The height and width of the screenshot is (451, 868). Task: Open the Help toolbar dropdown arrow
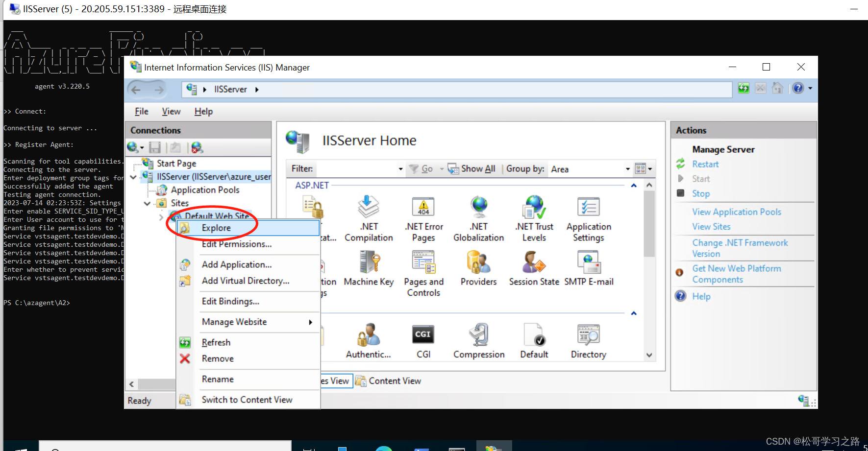click(810, 88)
